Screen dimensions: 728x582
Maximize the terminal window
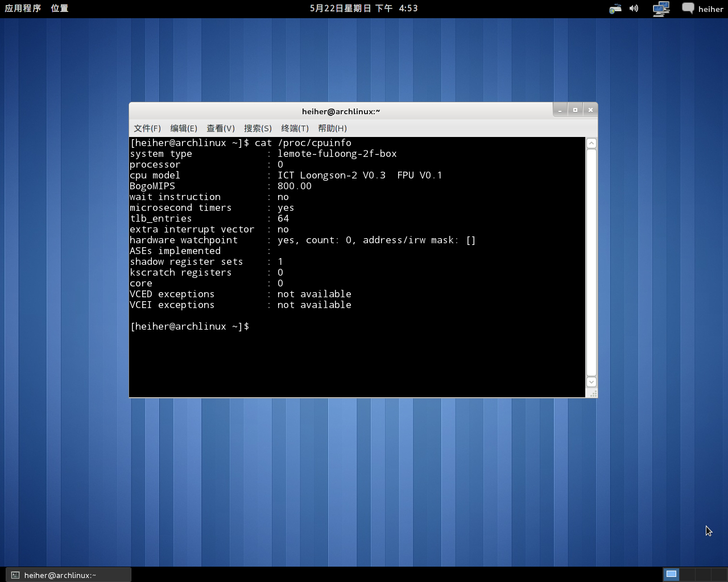pyautogui.click(x=575, y=110)
